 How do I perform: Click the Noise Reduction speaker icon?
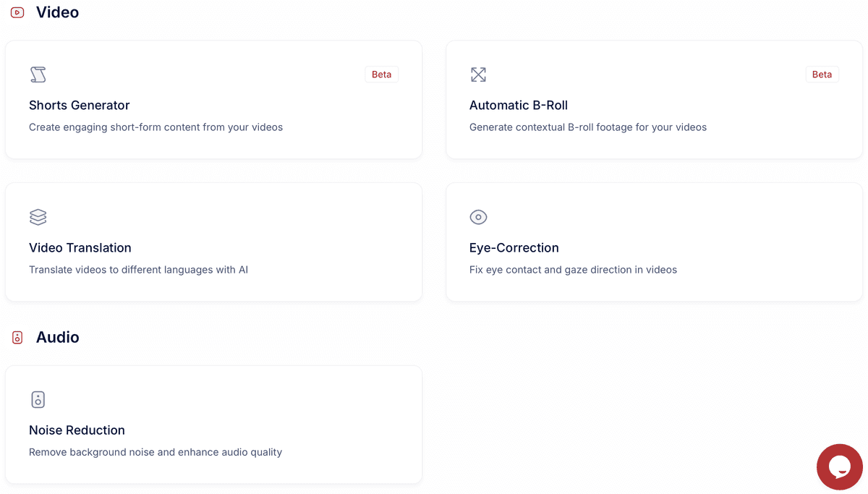(x=38, y=399)
